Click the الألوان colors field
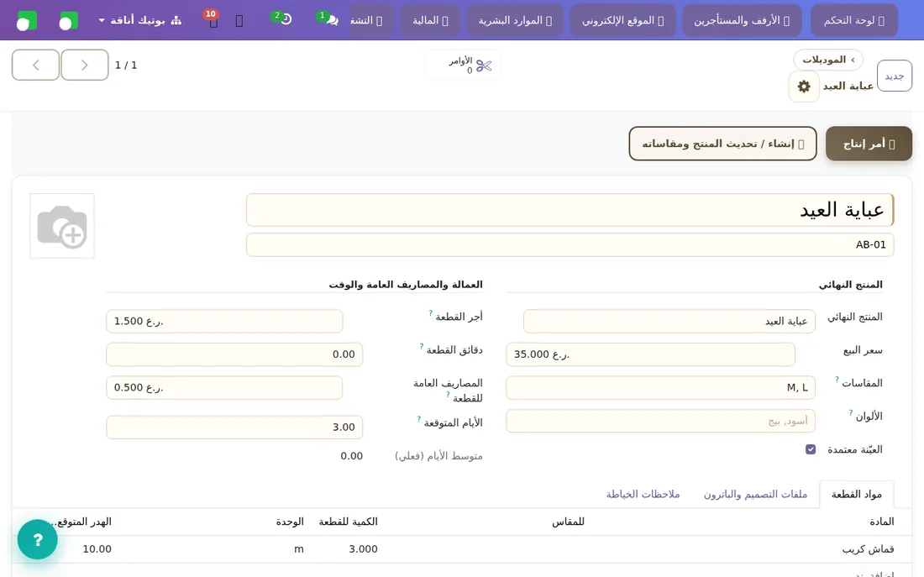The width and height of the screenshot is (924, 577). point(660,421)
